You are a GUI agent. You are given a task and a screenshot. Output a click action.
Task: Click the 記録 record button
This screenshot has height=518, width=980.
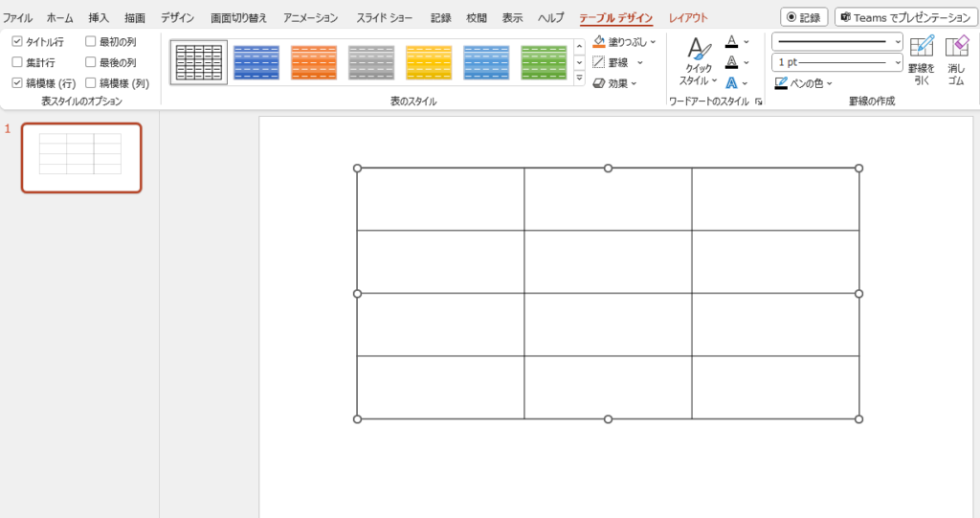(804, 17)
